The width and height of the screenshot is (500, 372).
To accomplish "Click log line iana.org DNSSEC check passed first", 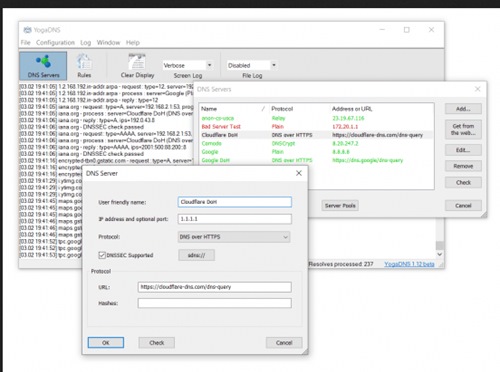I will 82,127.
